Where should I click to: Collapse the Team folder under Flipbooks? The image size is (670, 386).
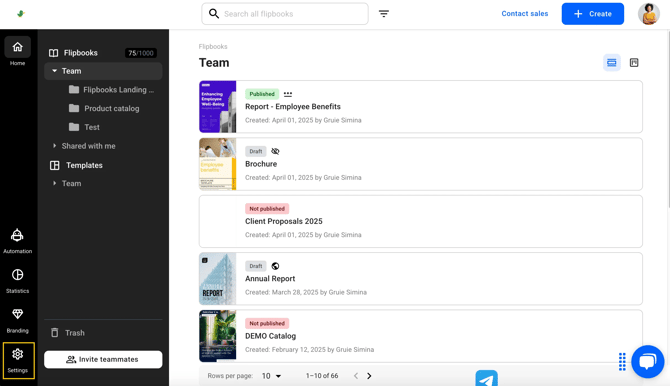point(54,71)
